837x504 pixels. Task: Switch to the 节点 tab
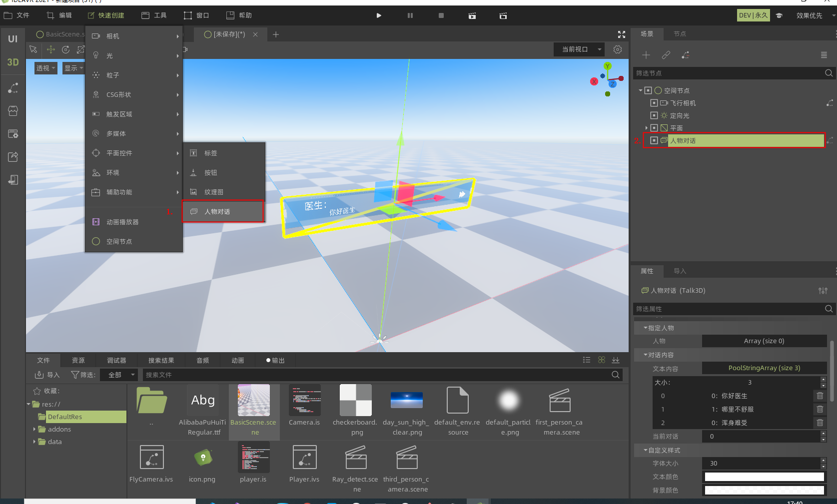click(x=680, y=34)
